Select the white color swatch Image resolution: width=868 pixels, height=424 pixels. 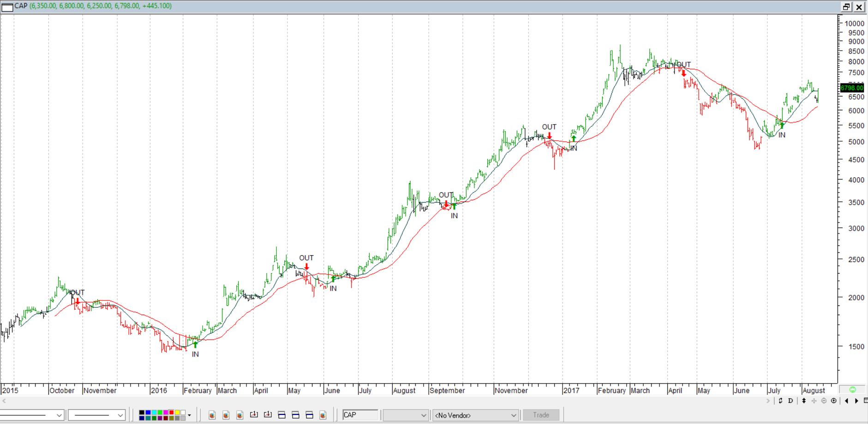(x=183, y=412)
